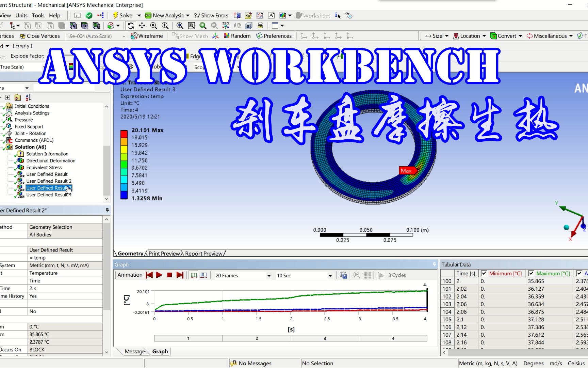This screenshot has width=588, height=368.
Task: Click timeline step 3 segment
Action: (325, 338)
